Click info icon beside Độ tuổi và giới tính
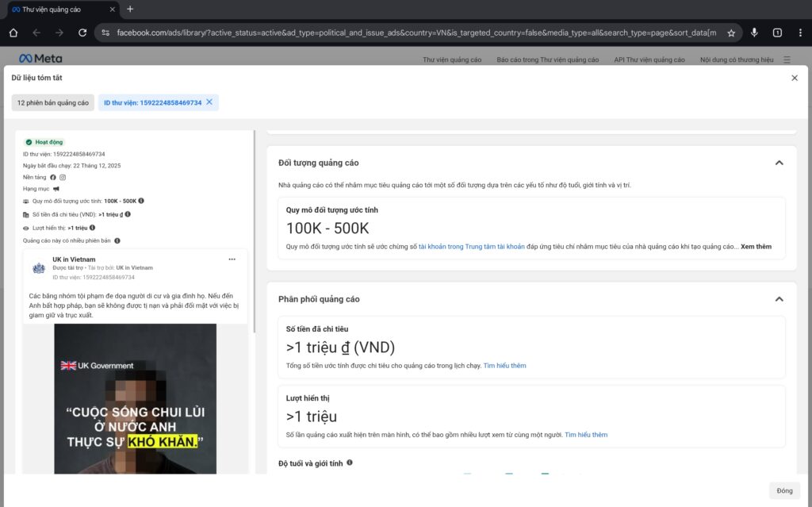This screenshot has height=507, width=812. (350, 463)
